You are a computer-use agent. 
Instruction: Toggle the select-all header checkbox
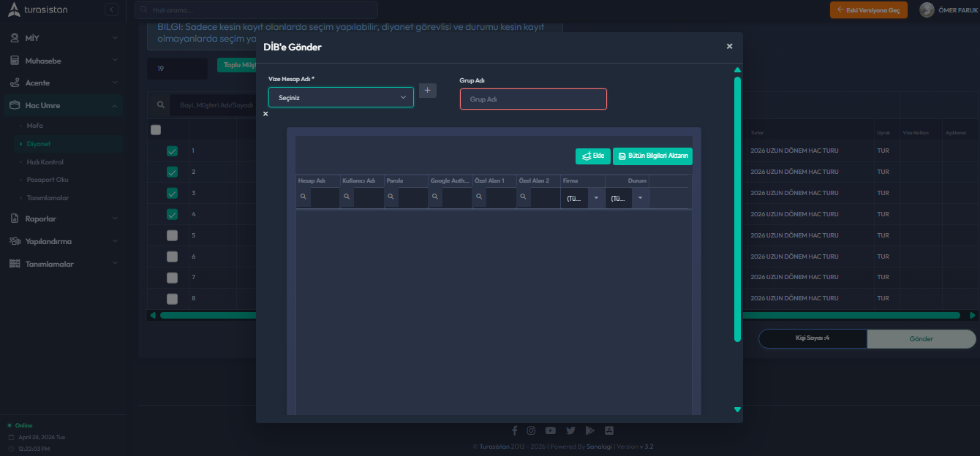coord(156,130)
